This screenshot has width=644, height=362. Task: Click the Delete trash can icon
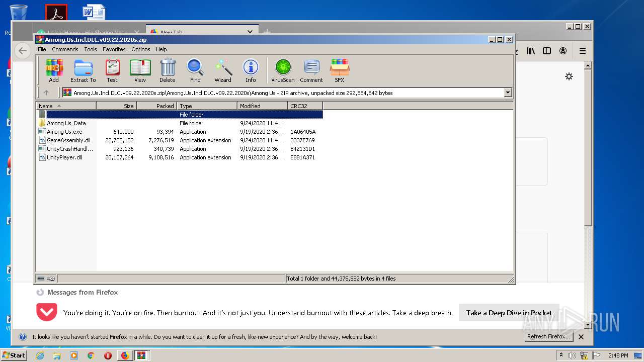click(168, 71)
